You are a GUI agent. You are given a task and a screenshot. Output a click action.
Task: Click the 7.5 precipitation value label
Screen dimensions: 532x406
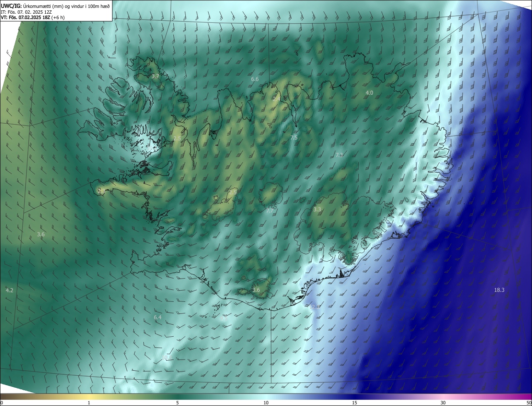click(294, 137)
